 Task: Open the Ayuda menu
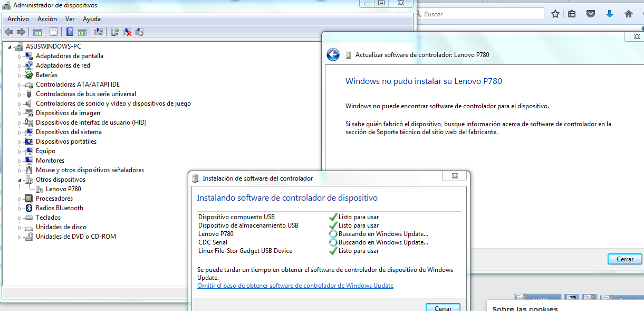click(x=92, y=19)
